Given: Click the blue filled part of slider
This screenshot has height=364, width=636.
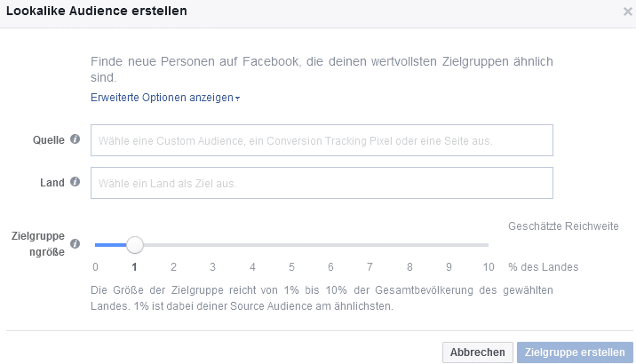Looking at the screenshot, I should 110,245.
